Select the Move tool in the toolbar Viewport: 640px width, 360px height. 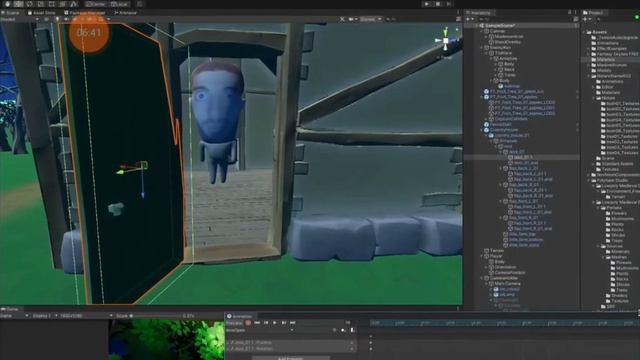coord(18,4)
